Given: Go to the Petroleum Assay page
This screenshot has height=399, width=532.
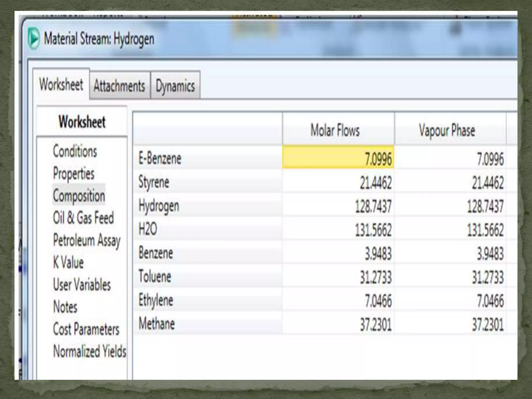Looking at the screenshot, I should coord(87,240).
